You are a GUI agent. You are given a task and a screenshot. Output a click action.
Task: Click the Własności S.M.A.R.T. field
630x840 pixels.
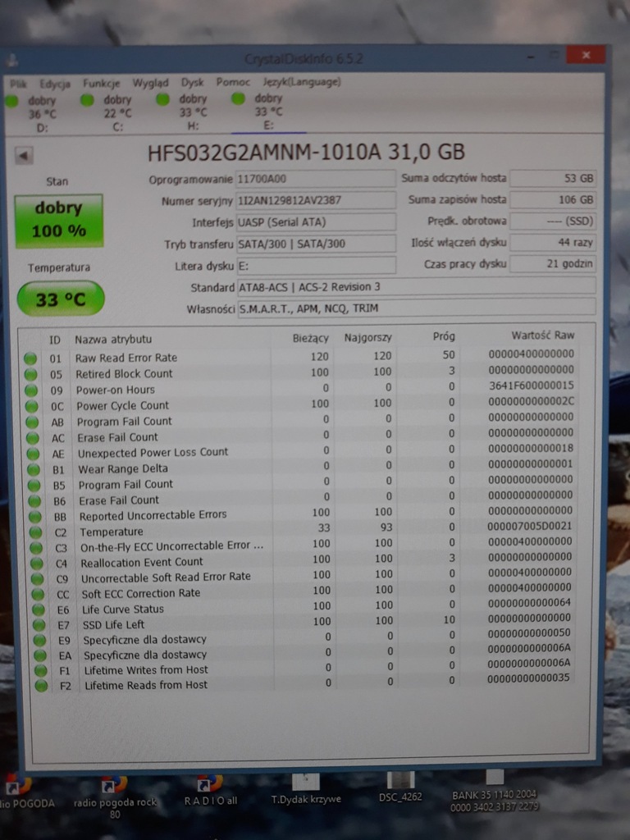click(416, 308)
